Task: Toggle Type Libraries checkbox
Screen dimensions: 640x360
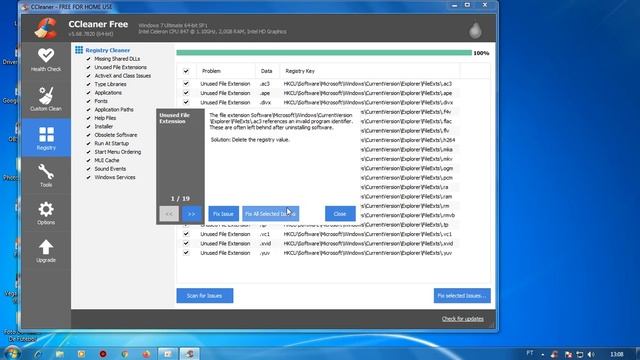Action: point(89,84)
